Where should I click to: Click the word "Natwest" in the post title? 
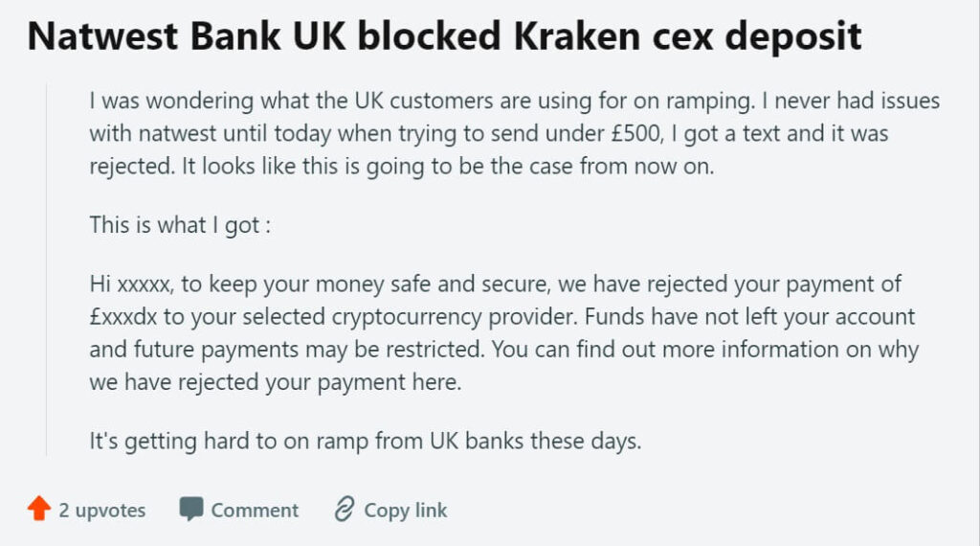94,36
